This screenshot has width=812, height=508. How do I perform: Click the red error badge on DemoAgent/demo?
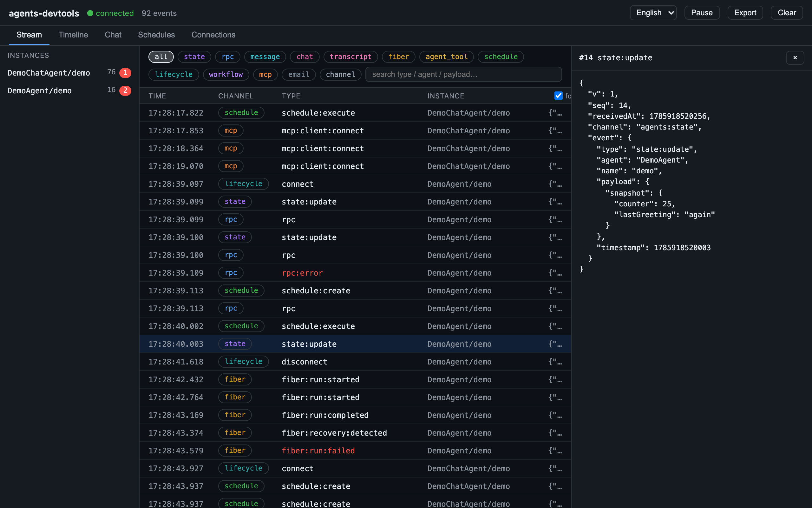(x=125, y=91)
